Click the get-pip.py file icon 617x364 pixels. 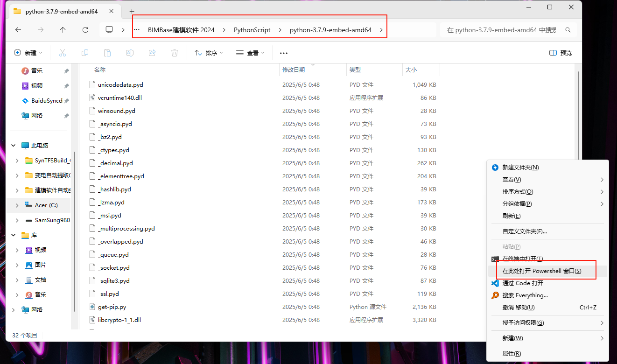coord(93,307)
